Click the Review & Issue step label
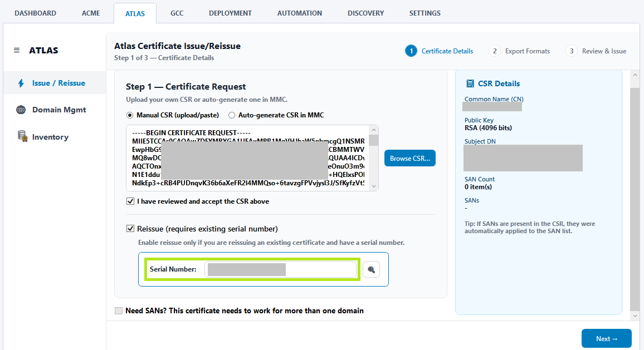644x350 pixels. (604, 51)
